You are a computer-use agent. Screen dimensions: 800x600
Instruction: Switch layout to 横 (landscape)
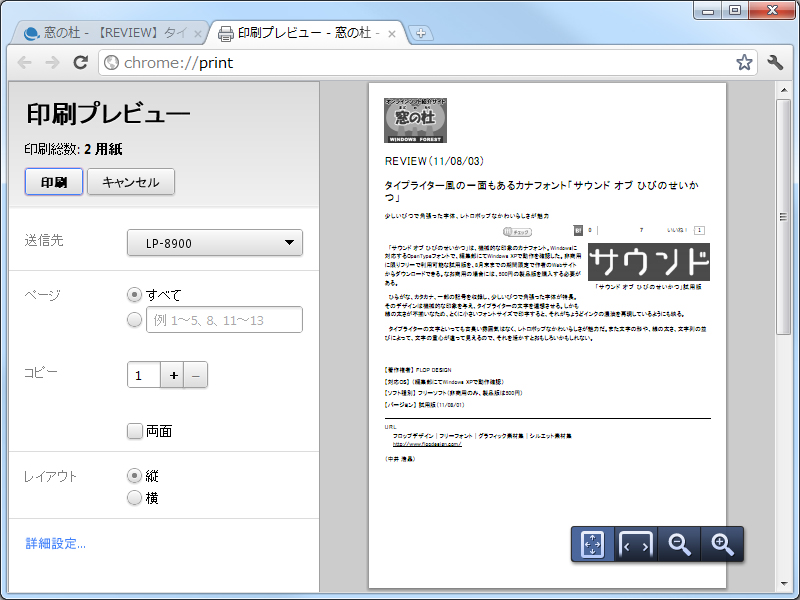[x=135, y=497]
